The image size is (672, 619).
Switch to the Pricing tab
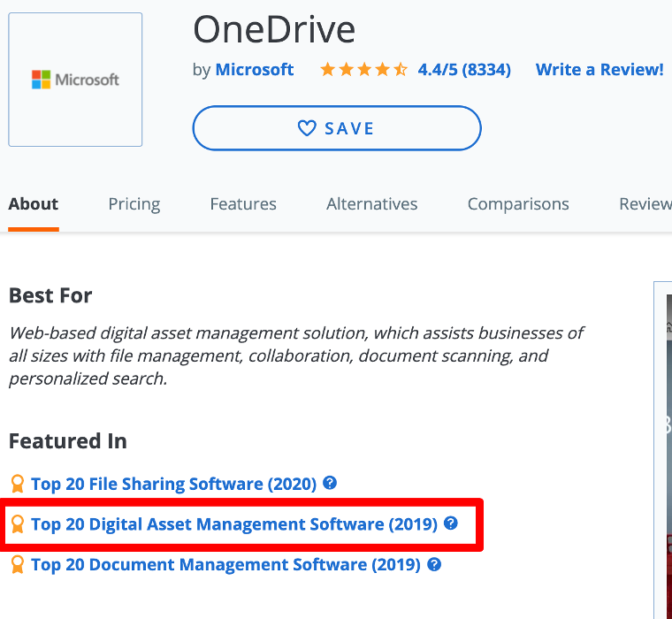click(134, 204)
